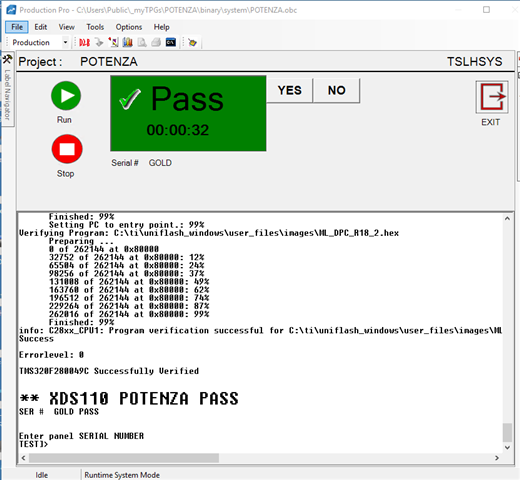
Task: Open the Edit menu
Action: pos(41,27)
